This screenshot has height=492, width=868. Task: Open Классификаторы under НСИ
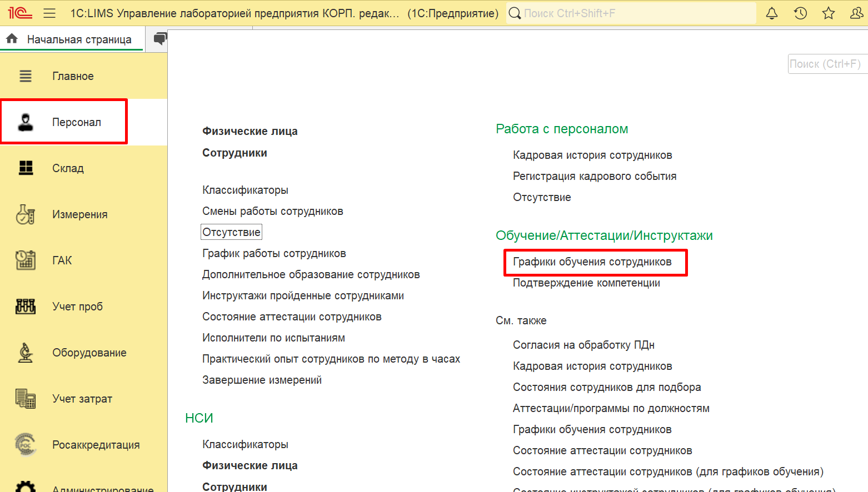(245, 444)
